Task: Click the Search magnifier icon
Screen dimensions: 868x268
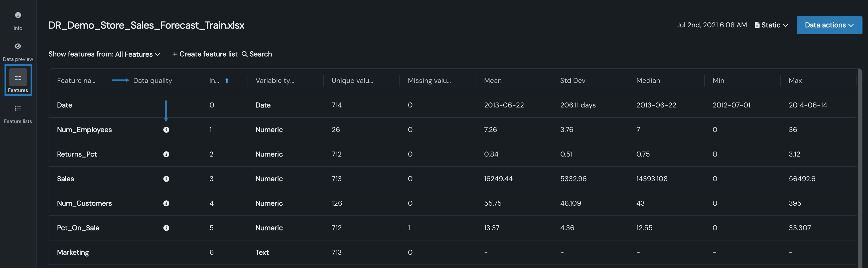Action: pyautogui.click(x=245, y=54)
